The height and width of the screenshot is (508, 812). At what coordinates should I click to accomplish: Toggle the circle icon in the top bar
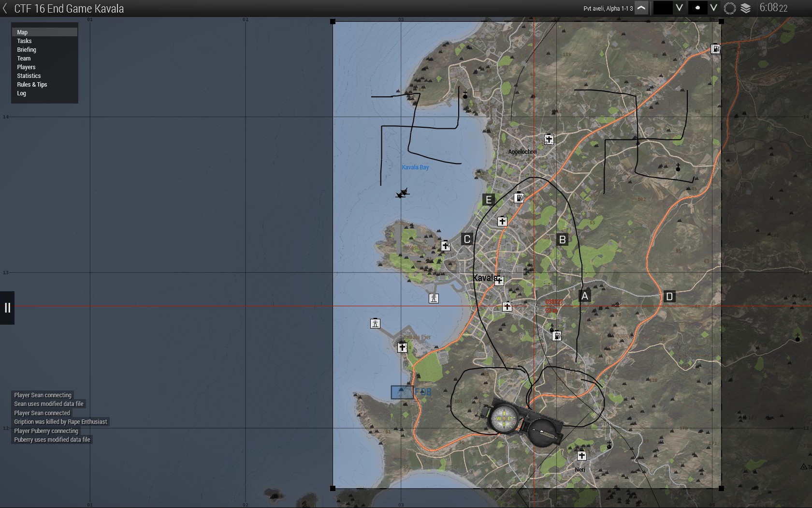tap(730, 8)
